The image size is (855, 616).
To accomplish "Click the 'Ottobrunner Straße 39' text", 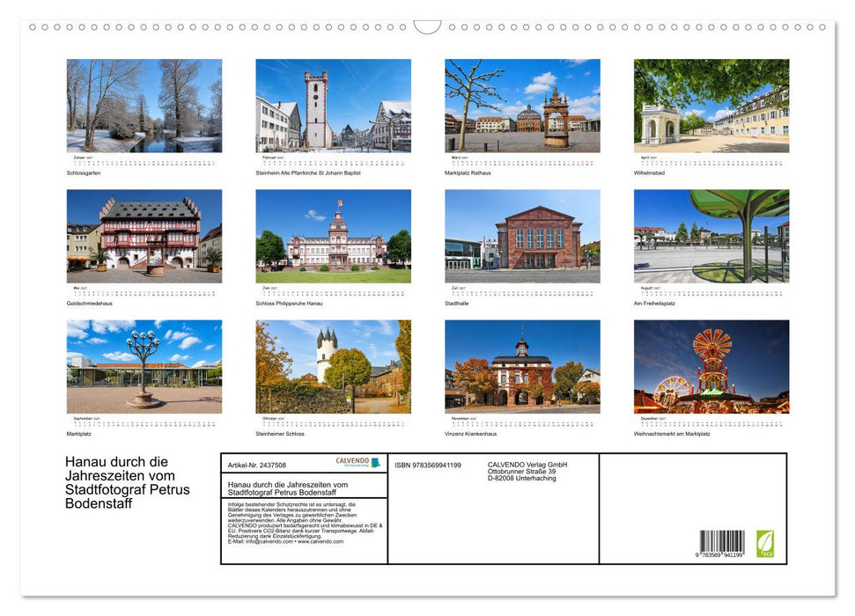I will [522, 471].
